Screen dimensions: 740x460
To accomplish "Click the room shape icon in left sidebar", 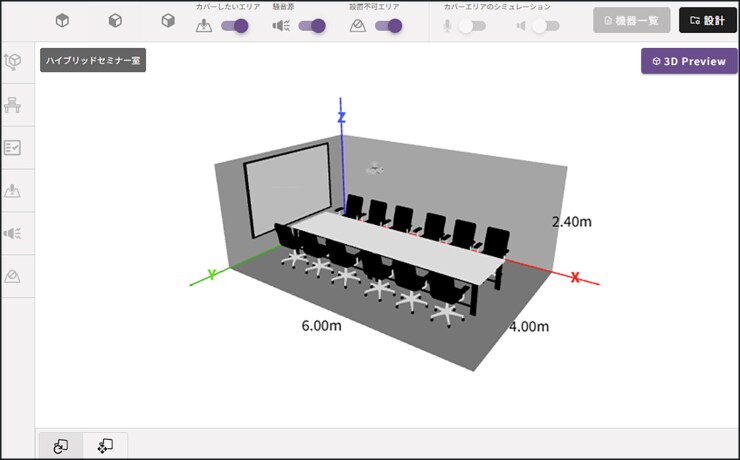I will click(14, 62).
